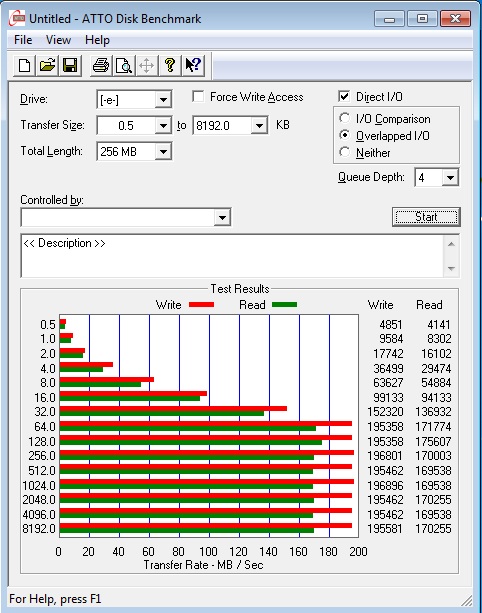The width and height of the screenshot is (482, 613).
Task: Click the four-arrow move toolbar icon
Action: [147, 65]
